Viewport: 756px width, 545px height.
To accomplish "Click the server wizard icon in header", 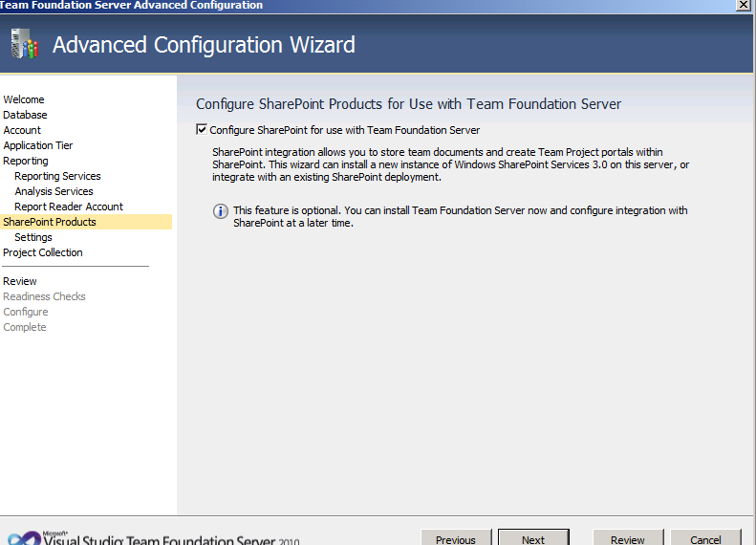I will click(24, 44).
